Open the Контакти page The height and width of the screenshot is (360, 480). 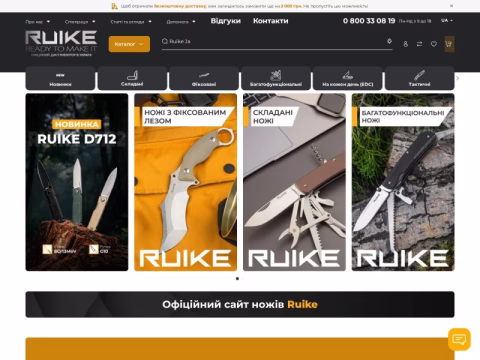tap(271, 21)
